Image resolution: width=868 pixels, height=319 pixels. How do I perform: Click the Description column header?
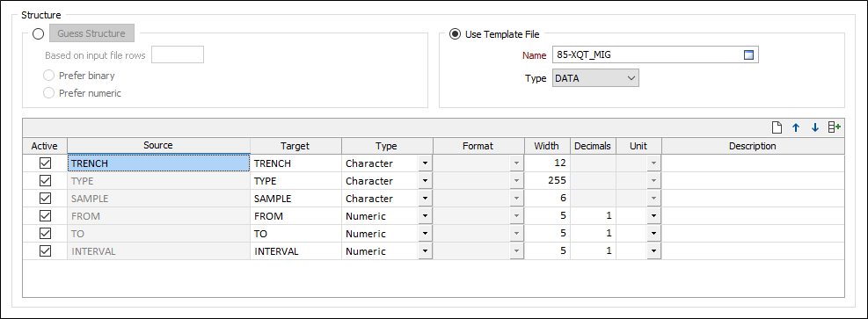[753, 146]
